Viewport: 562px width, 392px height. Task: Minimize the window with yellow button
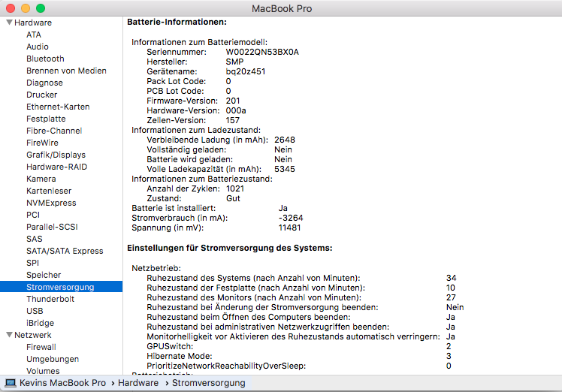[26, 8]
